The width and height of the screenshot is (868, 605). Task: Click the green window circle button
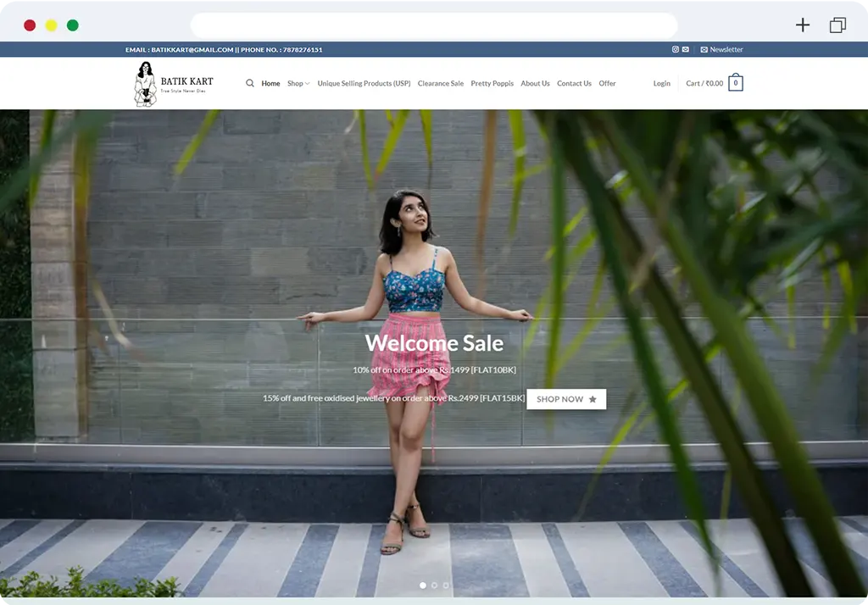(73, 25)
